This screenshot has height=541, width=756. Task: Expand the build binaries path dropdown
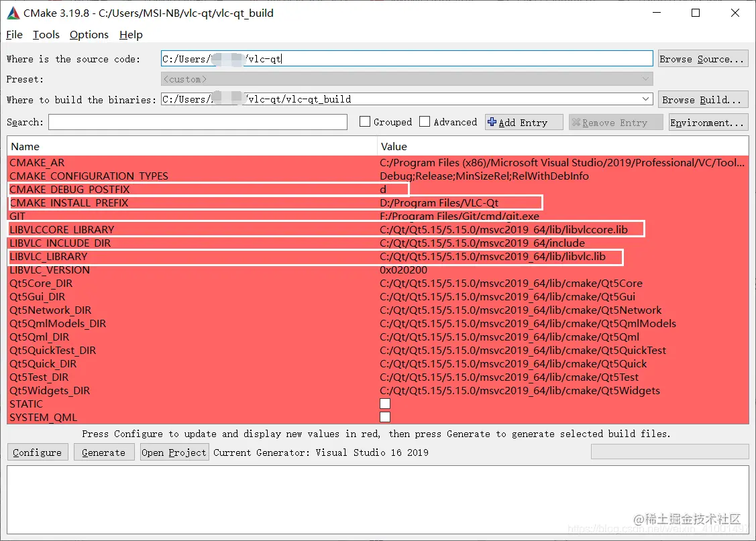645,99
